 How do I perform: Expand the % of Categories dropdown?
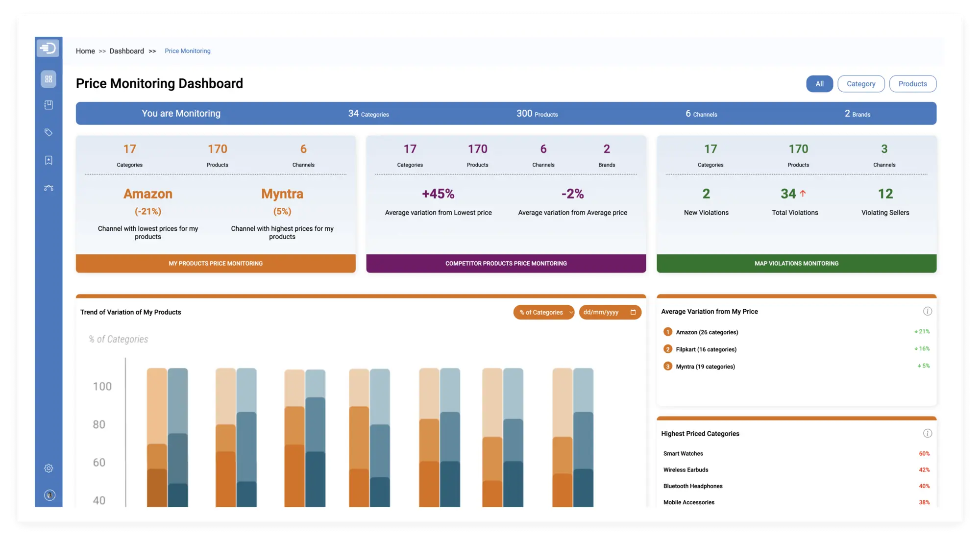(x=543, y=312)
